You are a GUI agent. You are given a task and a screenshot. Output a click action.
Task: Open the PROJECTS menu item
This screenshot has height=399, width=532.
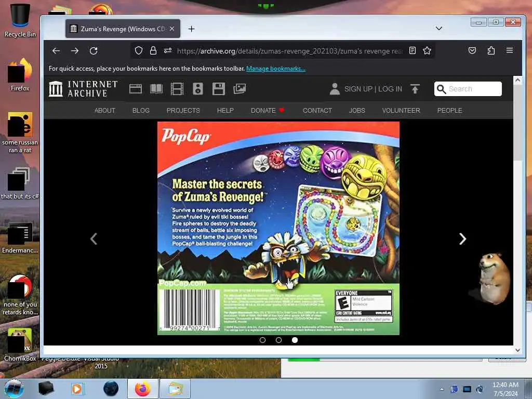click(x=183, y=111)
